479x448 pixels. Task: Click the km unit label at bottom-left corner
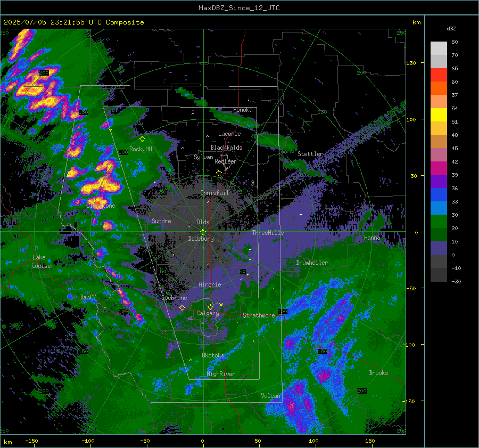coord(7,442)
